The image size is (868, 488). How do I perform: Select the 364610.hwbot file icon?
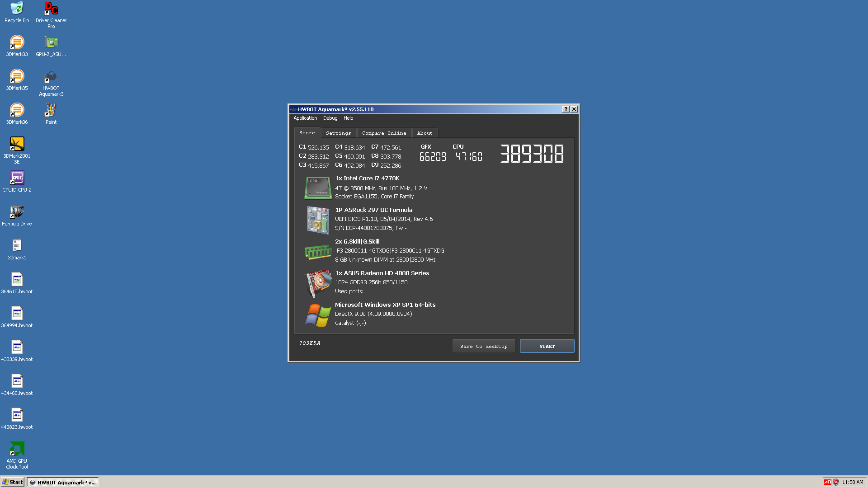click(17, 283)
